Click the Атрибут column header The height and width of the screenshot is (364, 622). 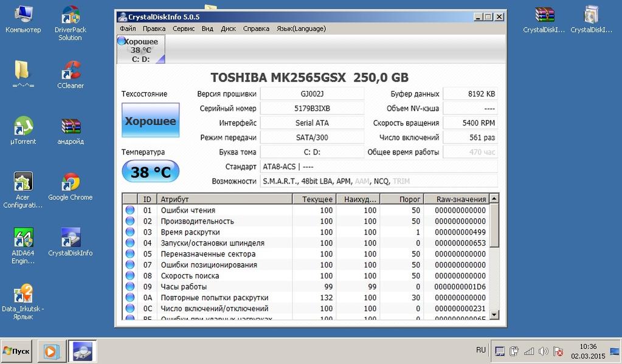click(224, 199)
